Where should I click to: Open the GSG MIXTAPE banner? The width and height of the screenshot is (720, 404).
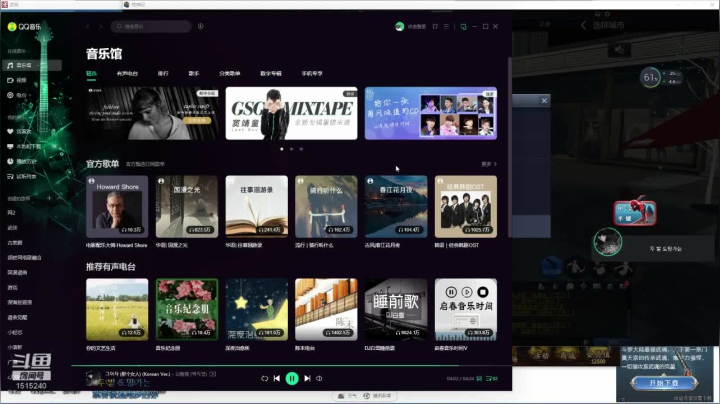click(292, 113)
